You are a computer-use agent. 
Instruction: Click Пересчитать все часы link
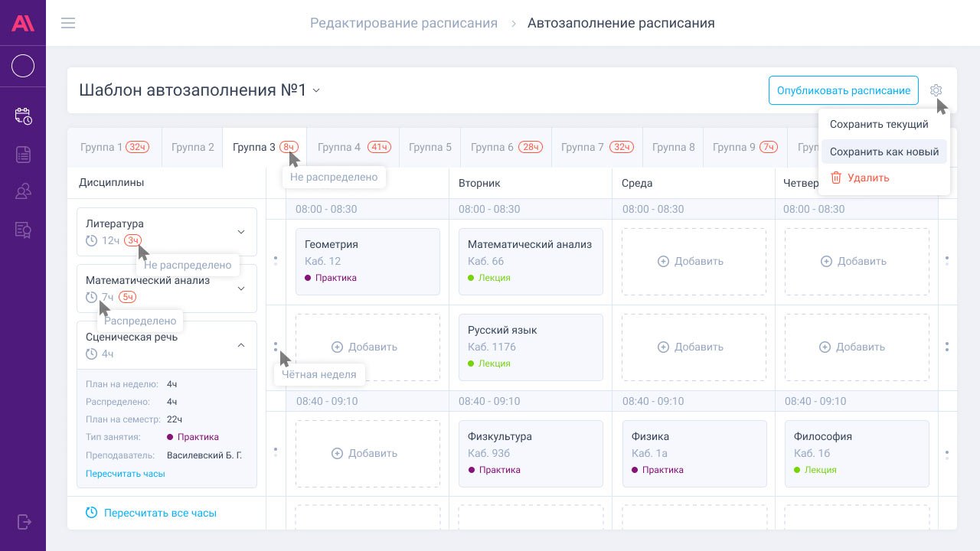tap(159, 513)
